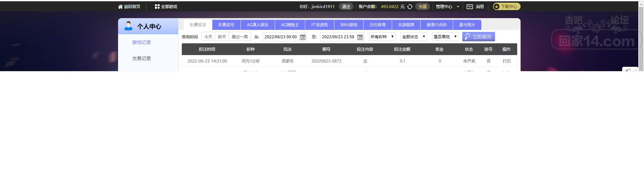
Task: Switch to the 彩票追号 tab
Action: (226, 25)
